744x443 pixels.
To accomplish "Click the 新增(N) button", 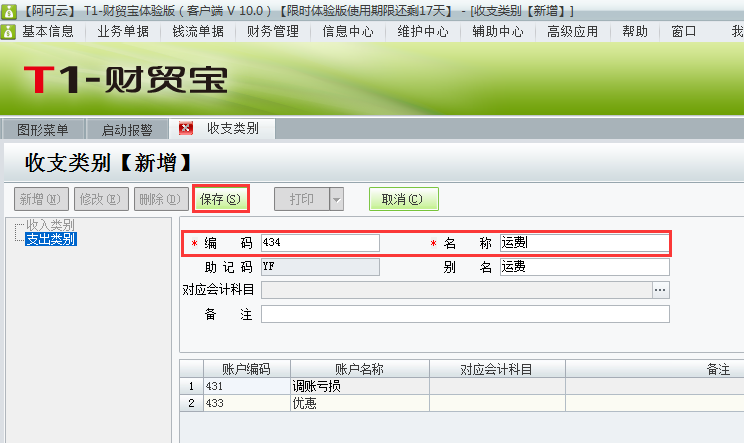I will [41, 199].
